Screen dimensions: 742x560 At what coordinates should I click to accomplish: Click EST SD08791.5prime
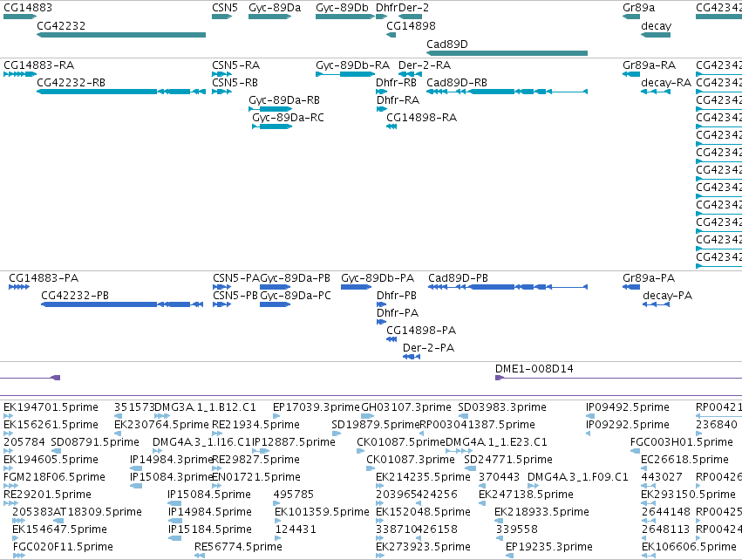[95, 442]
